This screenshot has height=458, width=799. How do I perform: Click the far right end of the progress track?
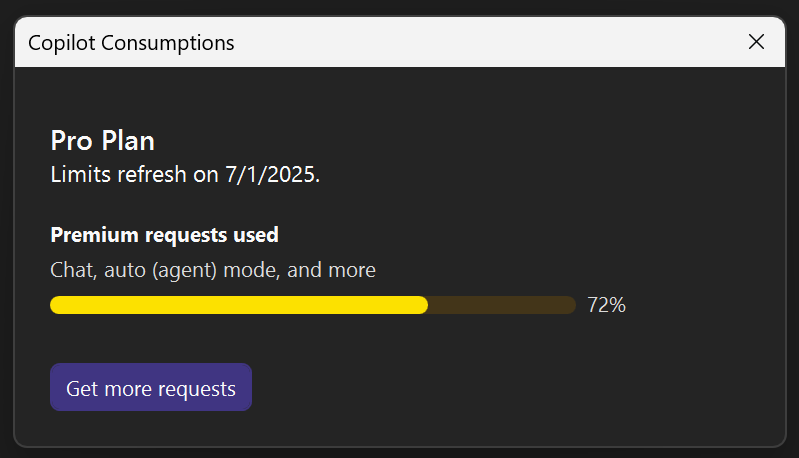click(x=571, y=305)
